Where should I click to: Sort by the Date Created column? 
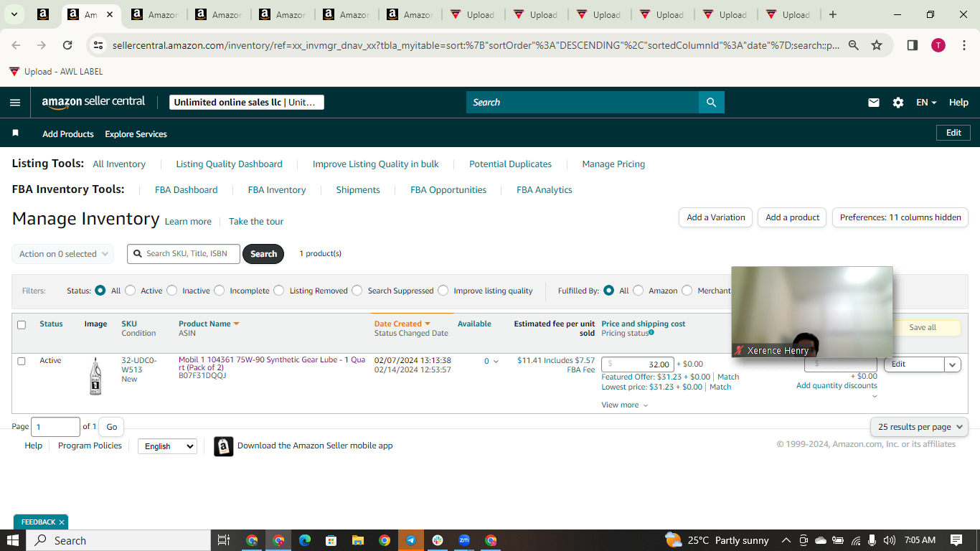click(x=402, y=324)
